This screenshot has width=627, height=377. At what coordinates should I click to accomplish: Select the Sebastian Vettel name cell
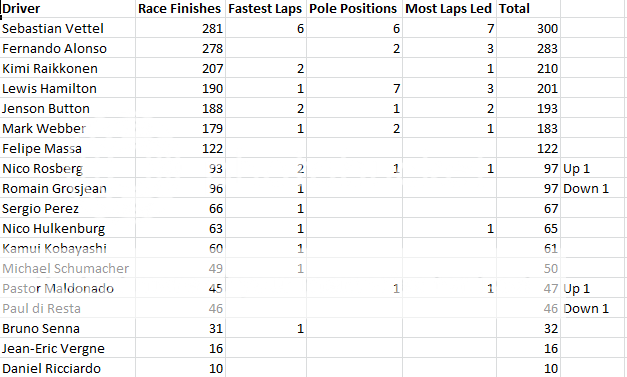(68, 28)
